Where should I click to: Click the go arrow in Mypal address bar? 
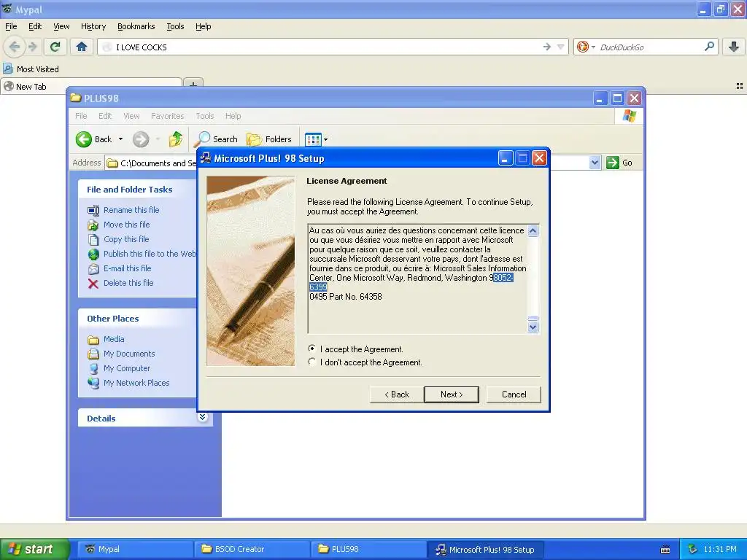click(547, 47)
